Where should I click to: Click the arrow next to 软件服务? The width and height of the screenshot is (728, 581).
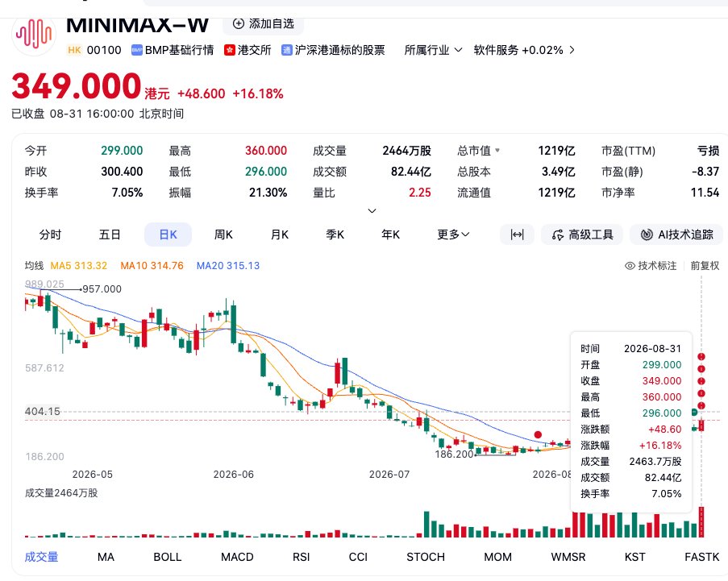(x=572, y=50)
